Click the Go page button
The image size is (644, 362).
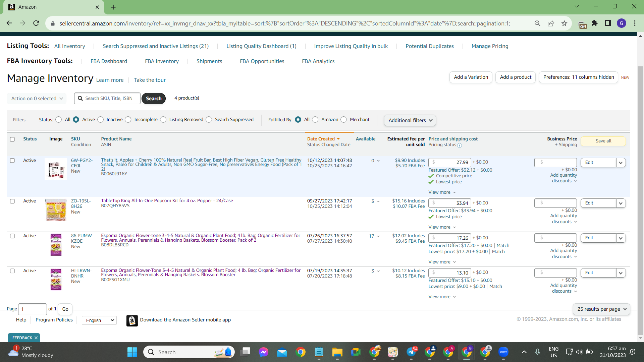(x=65, y=309)
